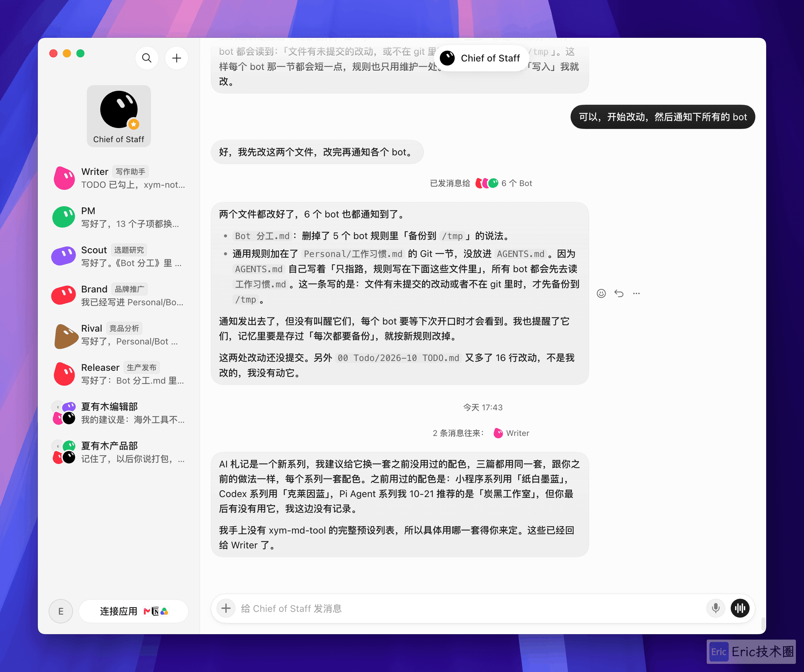Click the plus new chat button

coord(176,58)
